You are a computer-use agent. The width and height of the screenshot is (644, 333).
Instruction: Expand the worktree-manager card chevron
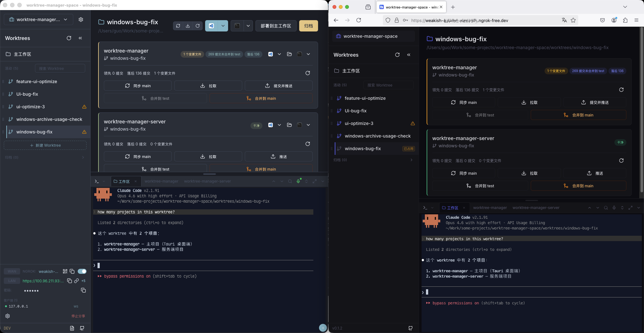point(308,54)
